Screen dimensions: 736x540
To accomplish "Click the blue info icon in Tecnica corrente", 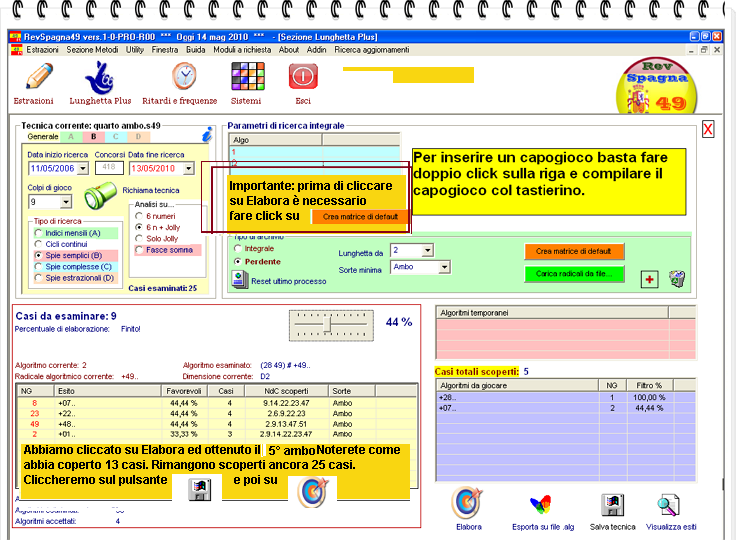I will [207, 135].
